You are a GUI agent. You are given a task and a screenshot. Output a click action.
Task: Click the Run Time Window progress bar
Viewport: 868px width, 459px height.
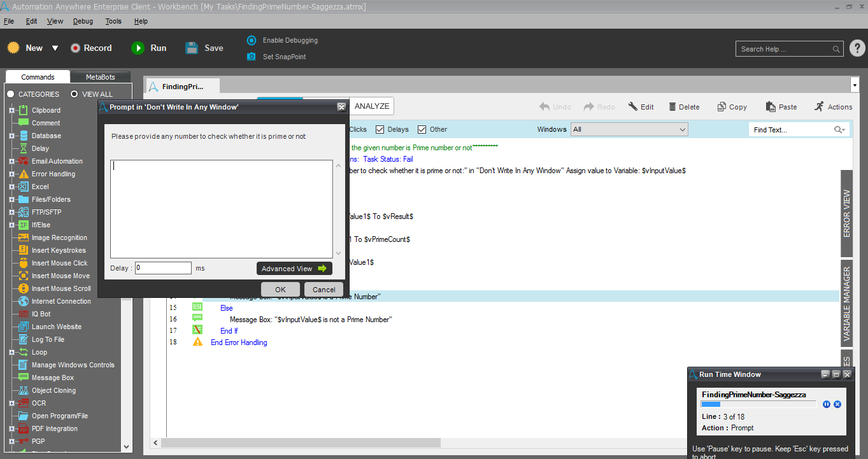[758, 404]
